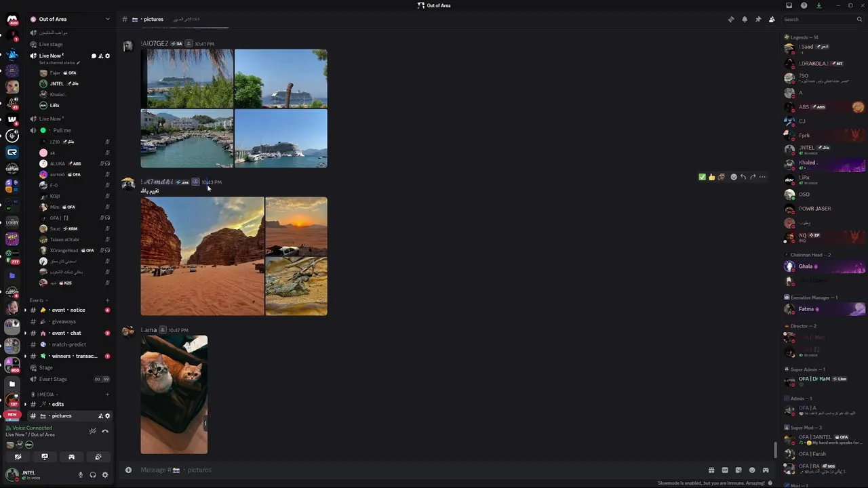Open the Threads icon in channel header
868x488 pixels.
pyautogui.click(x=731, y=20)
